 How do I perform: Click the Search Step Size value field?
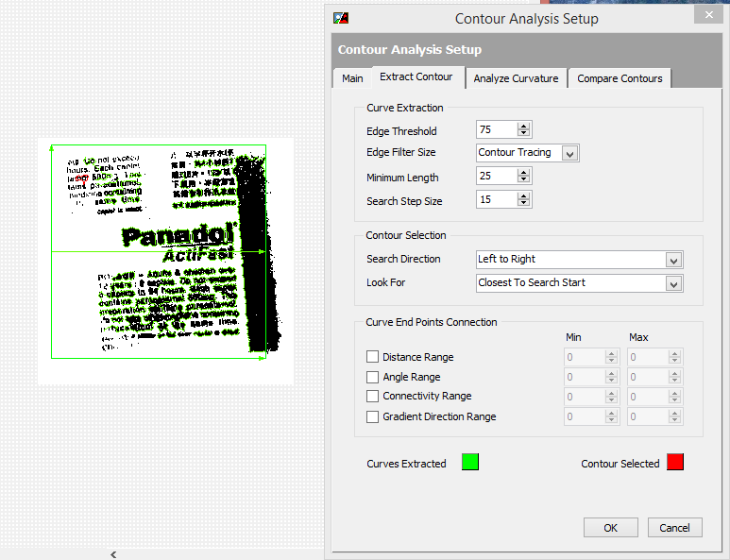point(497,199)
